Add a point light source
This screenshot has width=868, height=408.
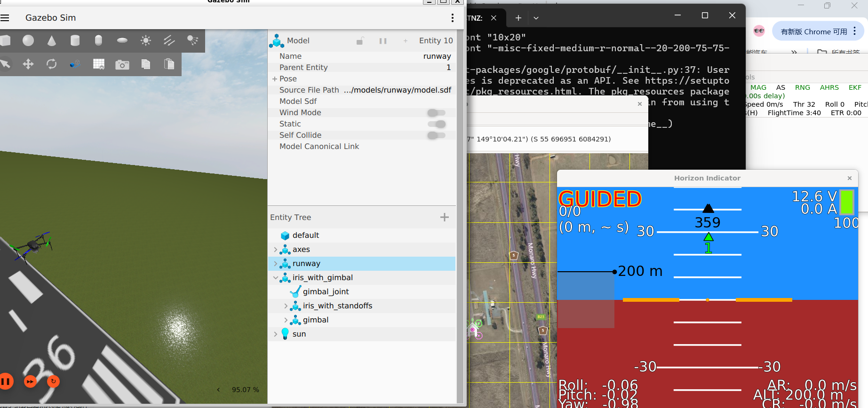tap(146, 41)
